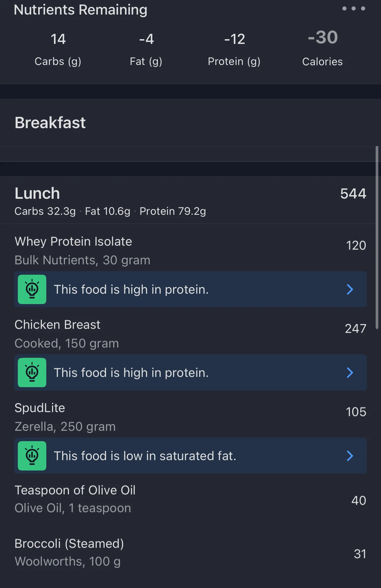Viewport: 381px width, 588px height.
Task: Tap the lightbulb icon under Chicken Breast
Action: point(32,372)
